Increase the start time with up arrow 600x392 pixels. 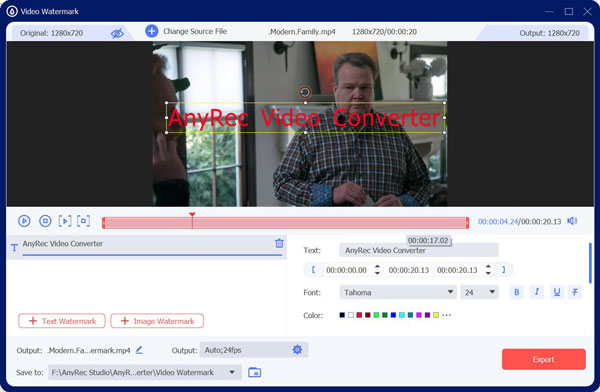coord(377,266)
